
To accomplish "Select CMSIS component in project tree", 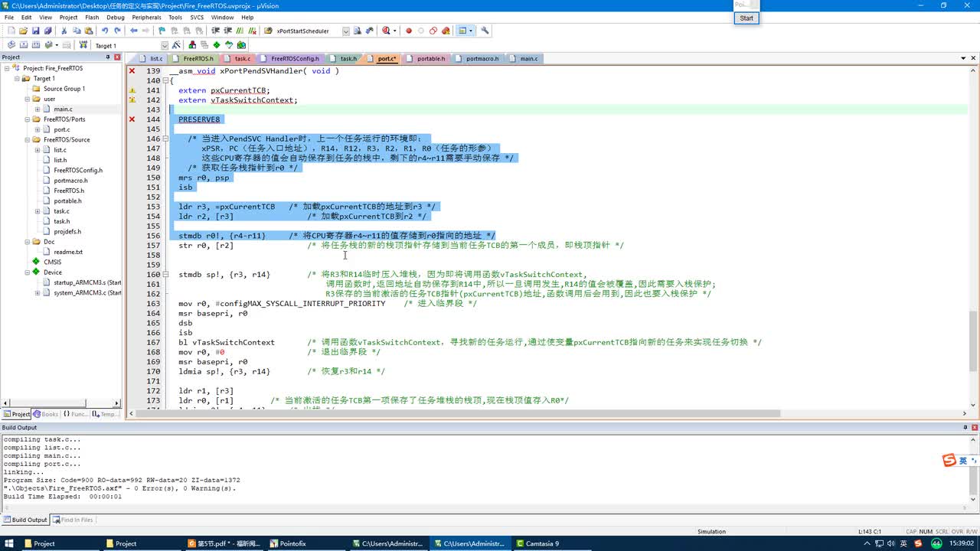I will [x=52, y=262].
